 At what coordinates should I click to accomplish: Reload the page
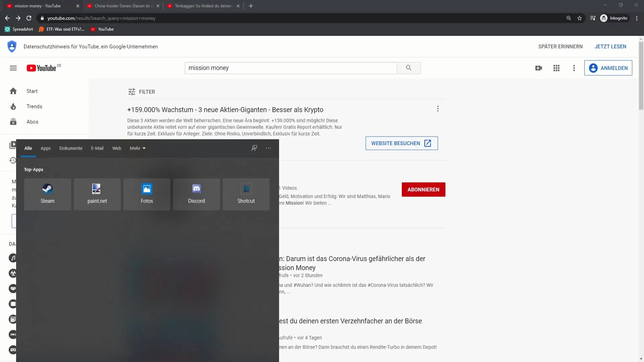tap(29, 18)
